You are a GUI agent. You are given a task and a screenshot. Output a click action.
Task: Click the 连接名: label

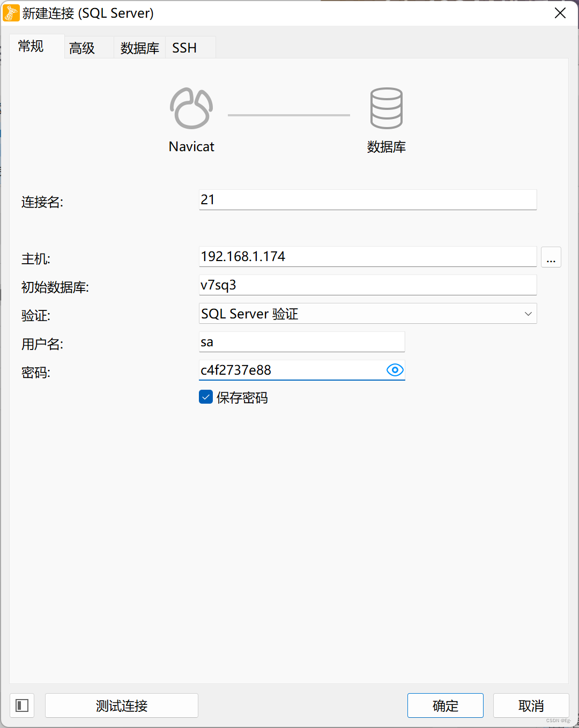(42, 202)
